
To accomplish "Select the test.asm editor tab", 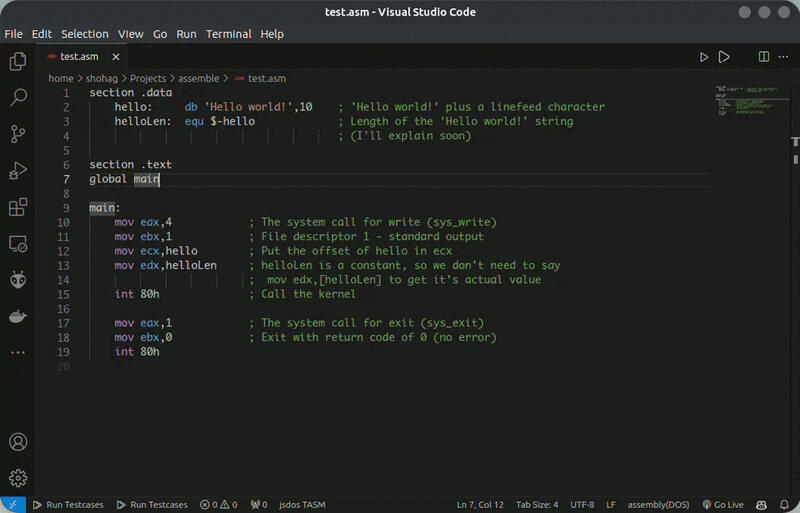I will [79, 57].
